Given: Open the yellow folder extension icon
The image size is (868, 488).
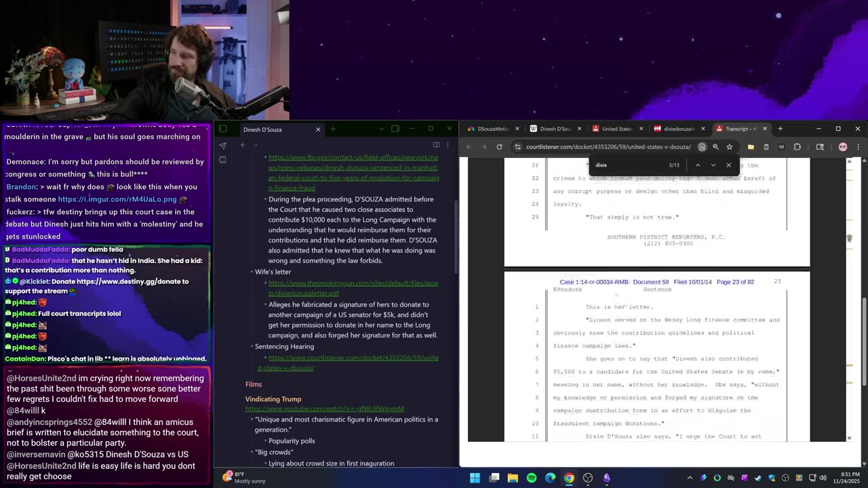Looking at the screenshot, I should 751,147.
